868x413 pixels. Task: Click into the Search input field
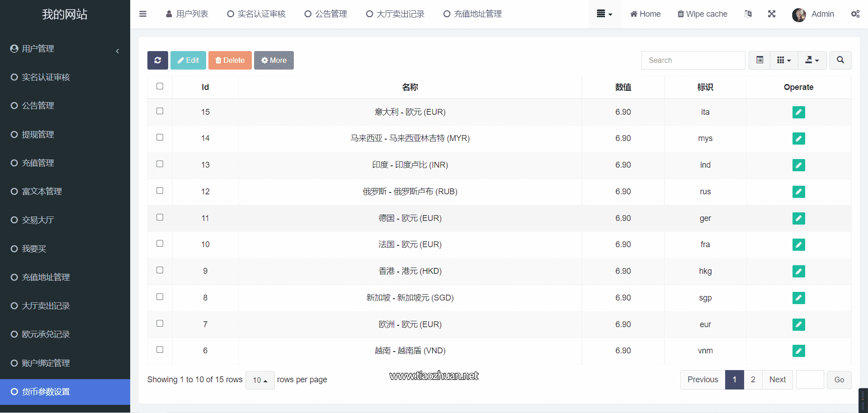click(693, 60)
